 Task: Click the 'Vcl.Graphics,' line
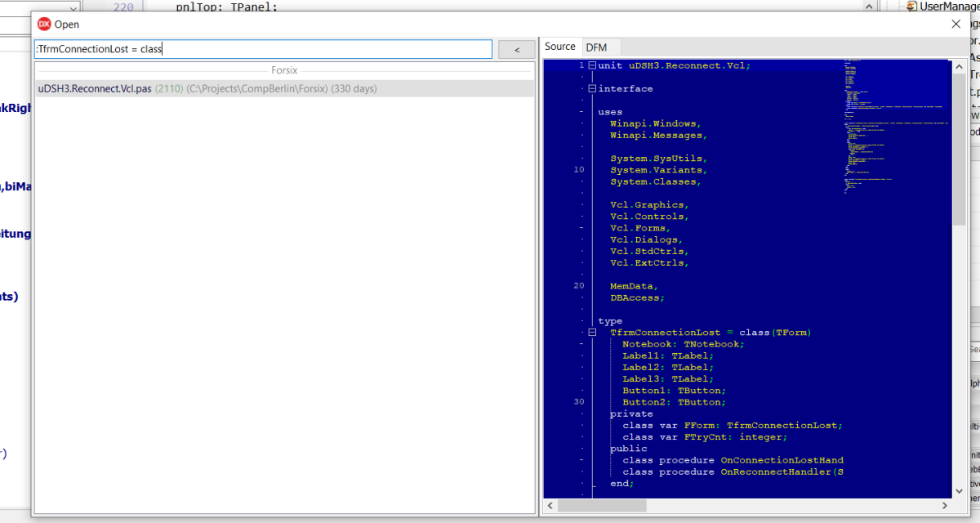(650, 205)
